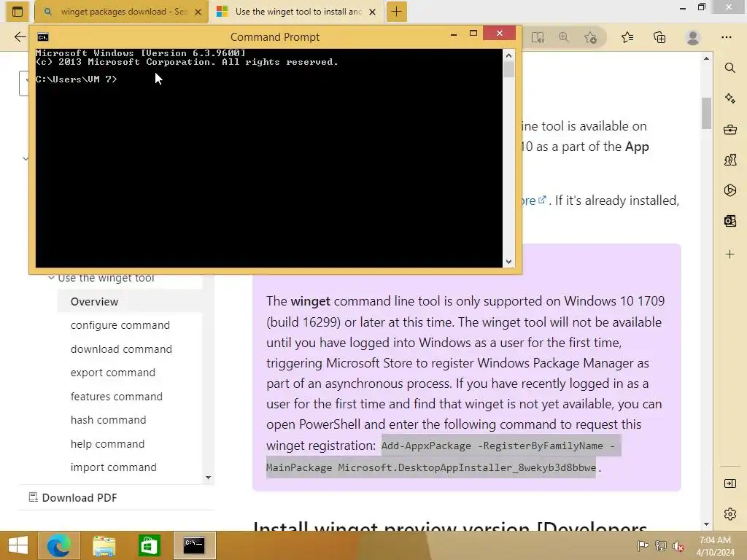
Task: Open the tab actions menu icon
Action: 18,12
